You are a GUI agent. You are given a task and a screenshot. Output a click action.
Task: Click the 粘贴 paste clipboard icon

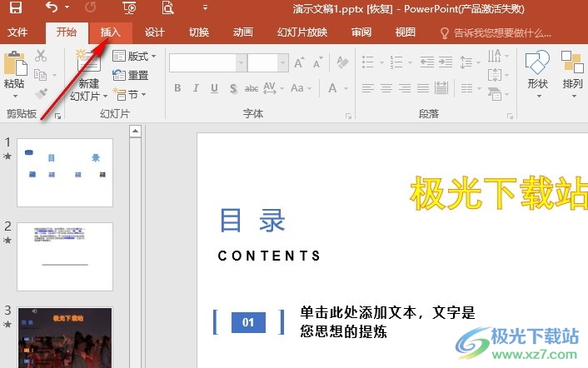pyautogui.click(x=15, y=63)
